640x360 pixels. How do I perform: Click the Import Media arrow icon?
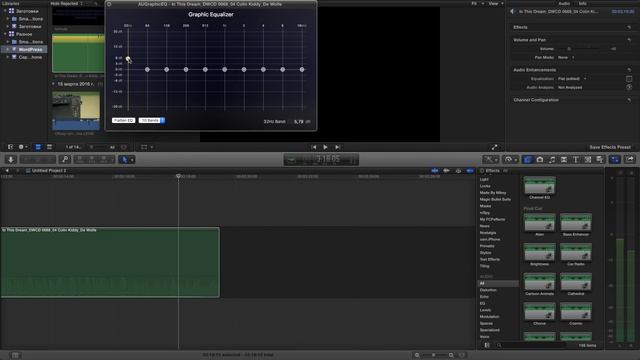coord(11,160)
